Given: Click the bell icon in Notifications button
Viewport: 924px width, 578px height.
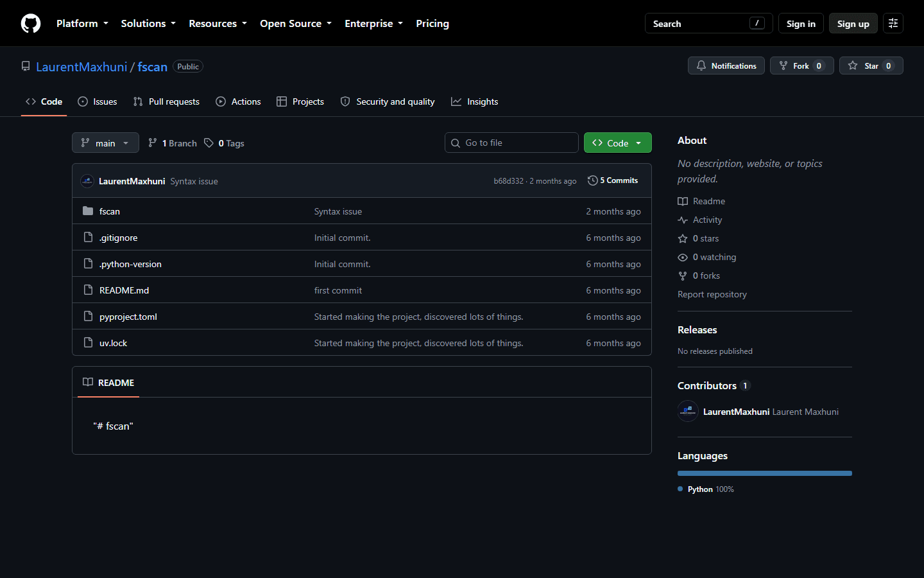Looking at the screenshot, I should click(701, 66).
